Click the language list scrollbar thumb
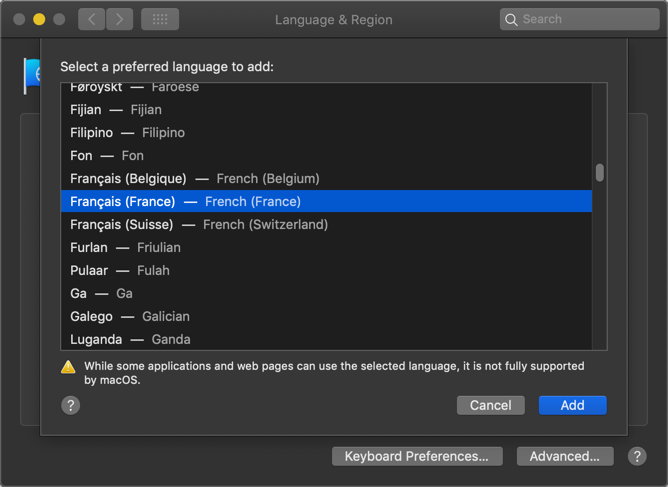The width and height of the screenshot is (668, 487). 600,172
